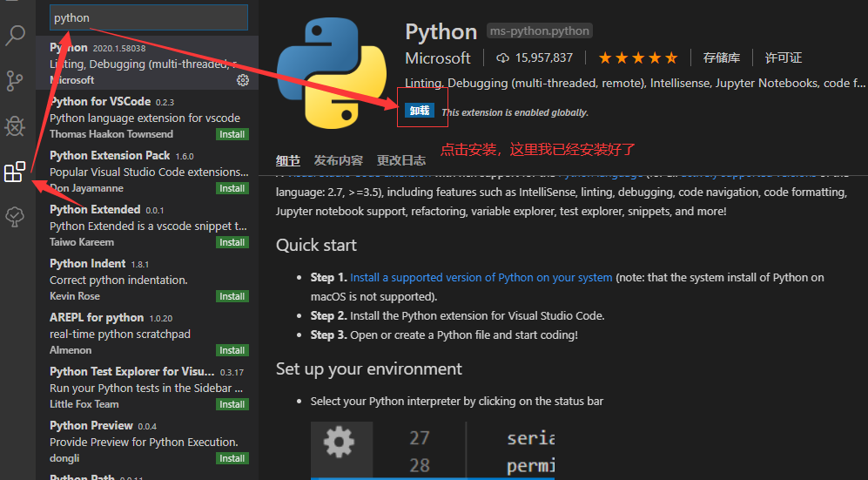Click the 卸载 uninstall button

point(420,111)
